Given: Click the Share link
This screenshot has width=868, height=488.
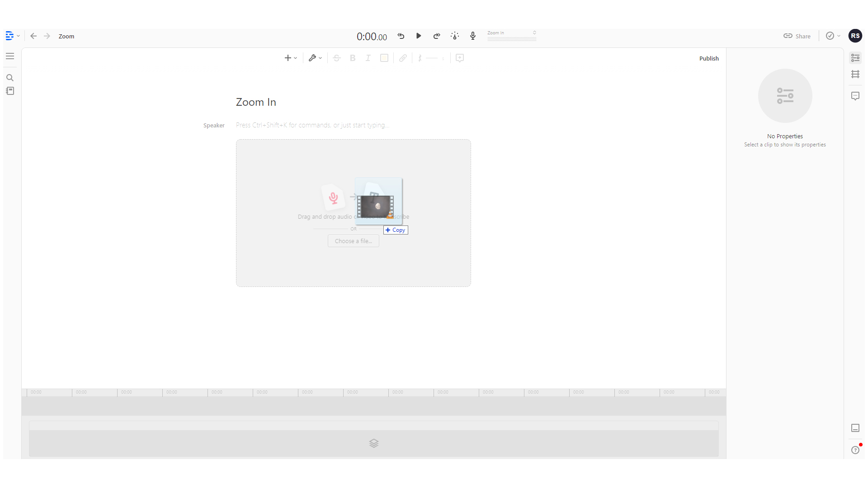Looking at the screenshot, I should pyautogui.click(x=797, y=36).
